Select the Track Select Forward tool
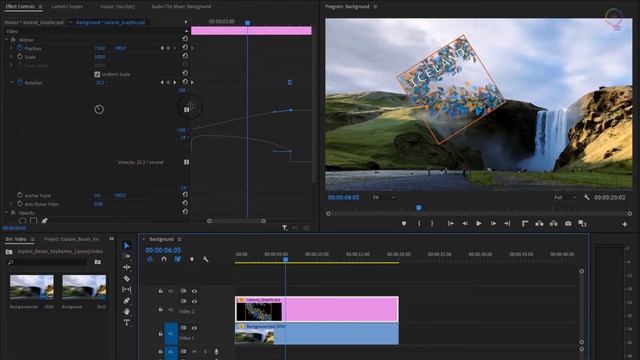 [127, 256]
